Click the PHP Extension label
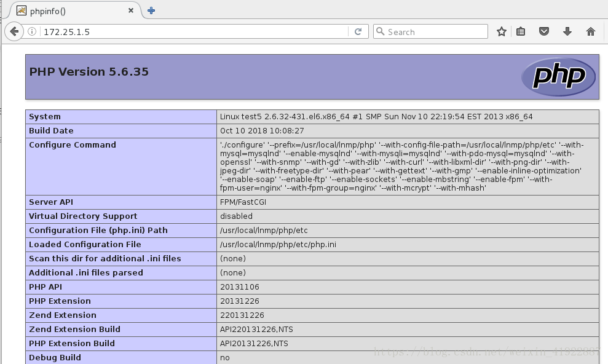 (60, 301)
